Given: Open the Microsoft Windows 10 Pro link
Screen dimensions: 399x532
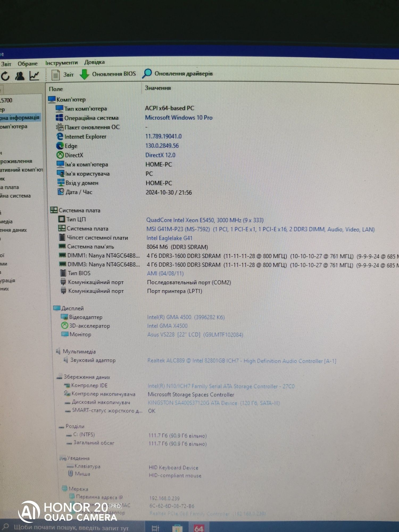Looking at the screenshot, I should pos(179,118).
